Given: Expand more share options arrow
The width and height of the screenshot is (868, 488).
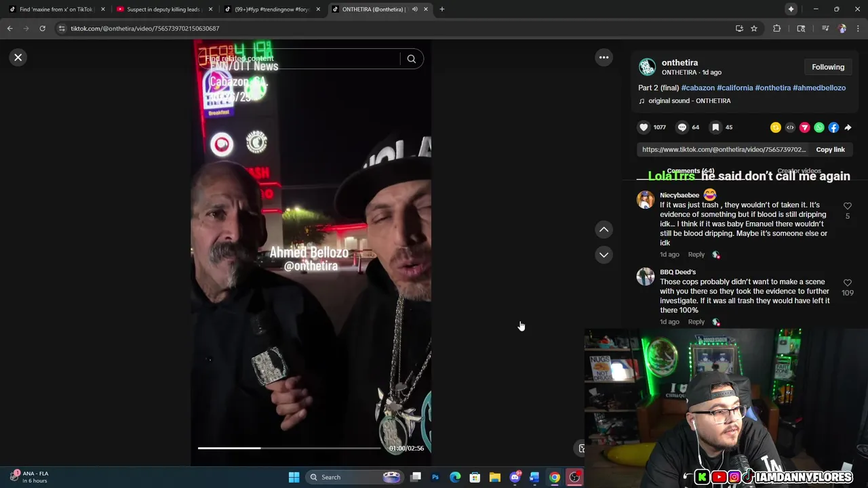Looking at the screenshot, I should click(x=848, y=127).
